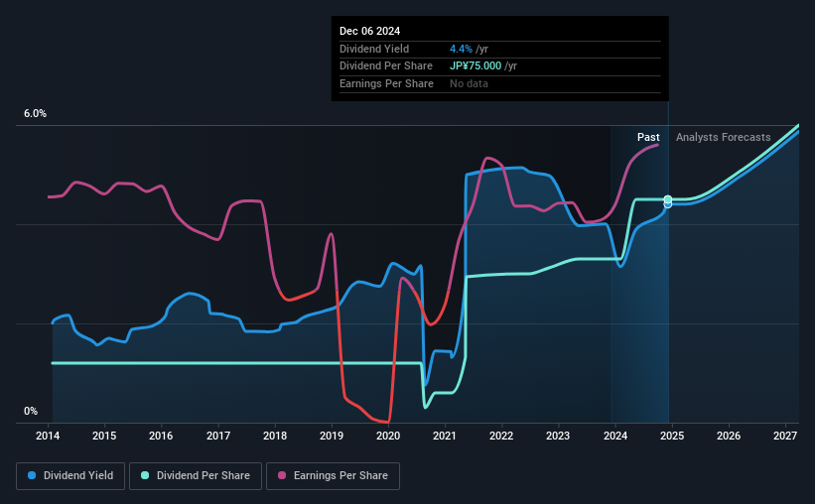Image resolution: width=815 pixels, height=504 pixels.
Task: Toggle the Dividend Yield legend button
Action: point(70,476)
